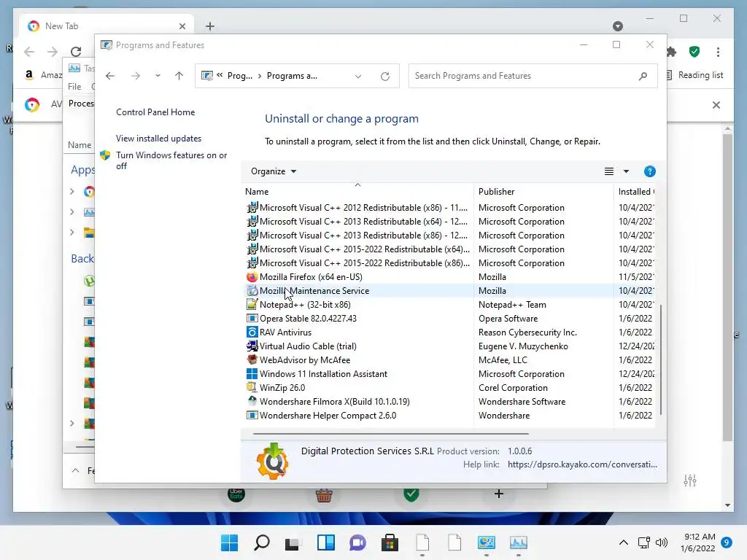This screenshot has height=560, width=747.
Task: Click View installed updates link
Action: 158,138
